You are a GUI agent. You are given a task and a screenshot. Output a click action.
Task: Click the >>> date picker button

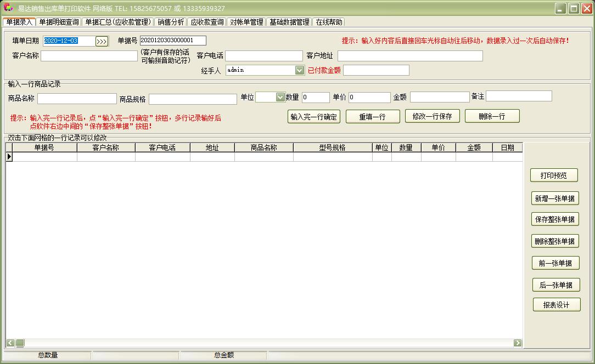coord(102,41)
